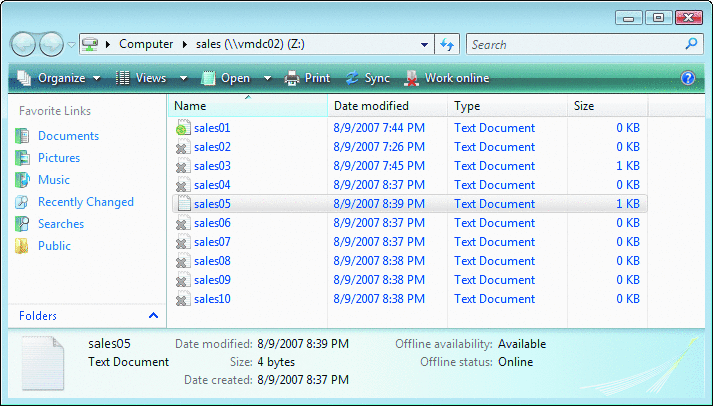Select the sales01 synced file icon
The height and width of the screenshot is (406, 713).
(x=182, y=128)
